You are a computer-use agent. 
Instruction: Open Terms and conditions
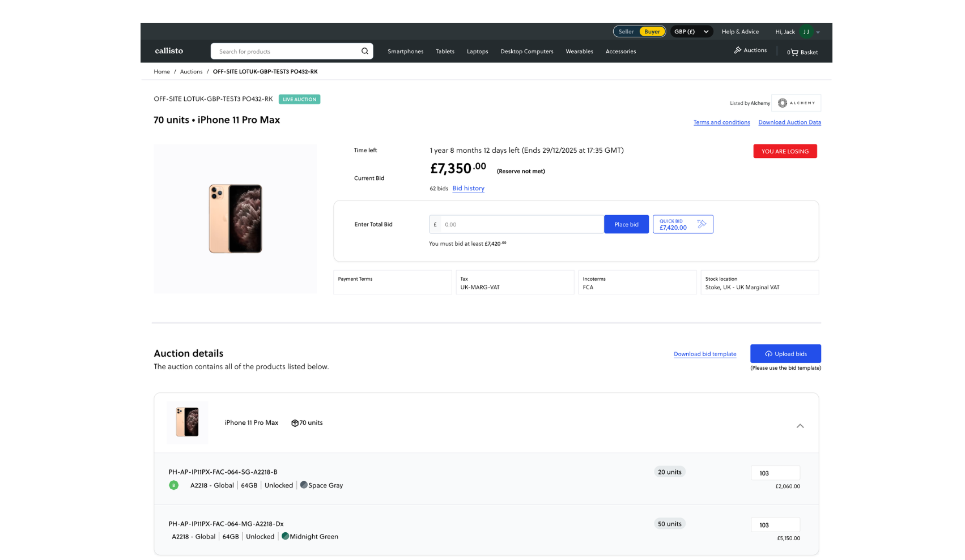[x=721, y=122]
